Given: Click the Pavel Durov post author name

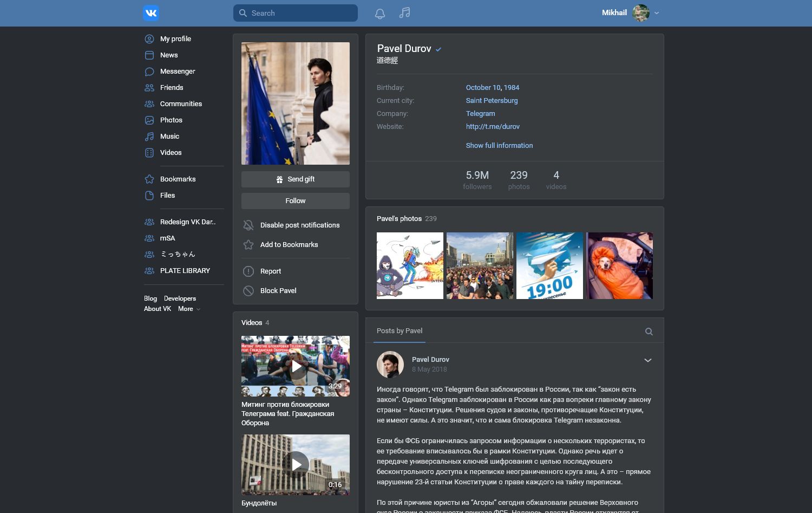Looking at the screenshot, I should pyautogui.click(x=430, y=360).
